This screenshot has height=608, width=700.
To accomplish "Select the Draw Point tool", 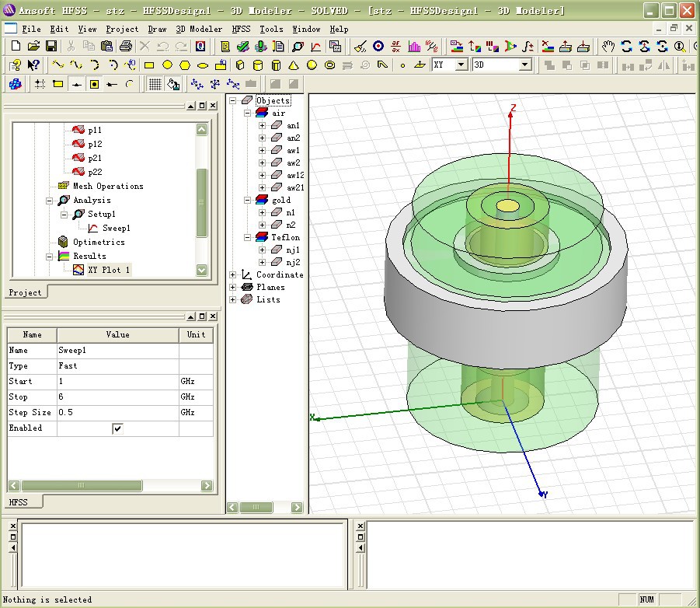I will [402, 65].
